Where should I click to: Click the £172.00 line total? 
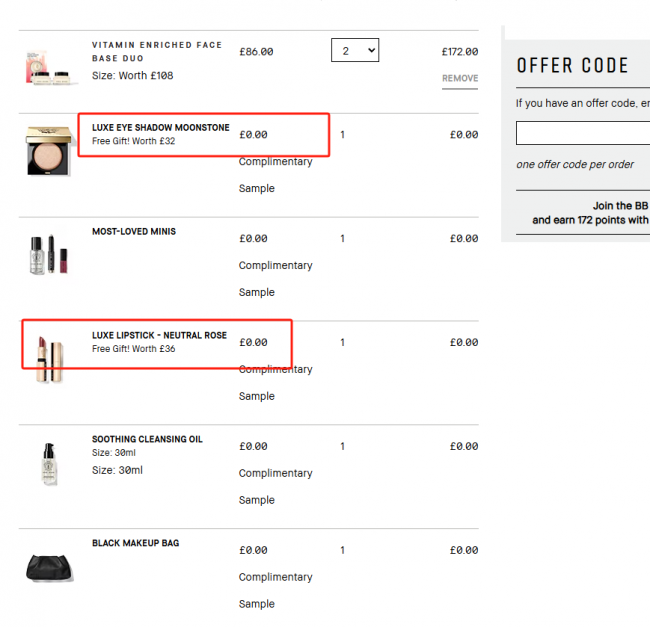(x=460, y=52)
